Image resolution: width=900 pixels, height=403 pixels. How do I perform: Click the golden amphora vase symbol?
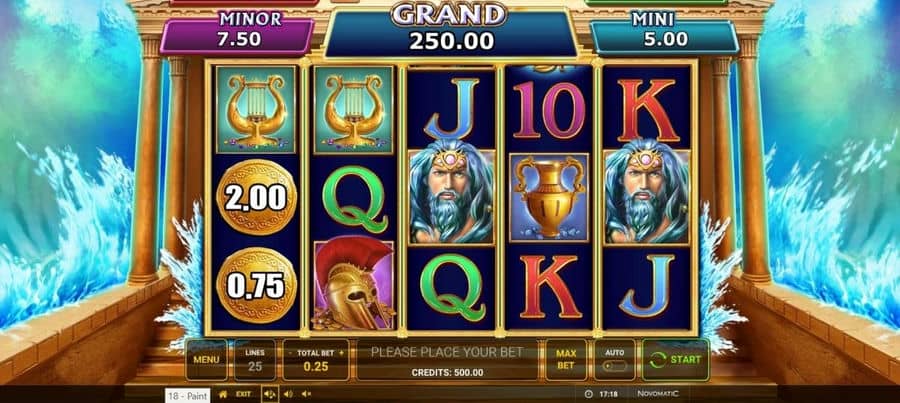click(x=549, y=197)
